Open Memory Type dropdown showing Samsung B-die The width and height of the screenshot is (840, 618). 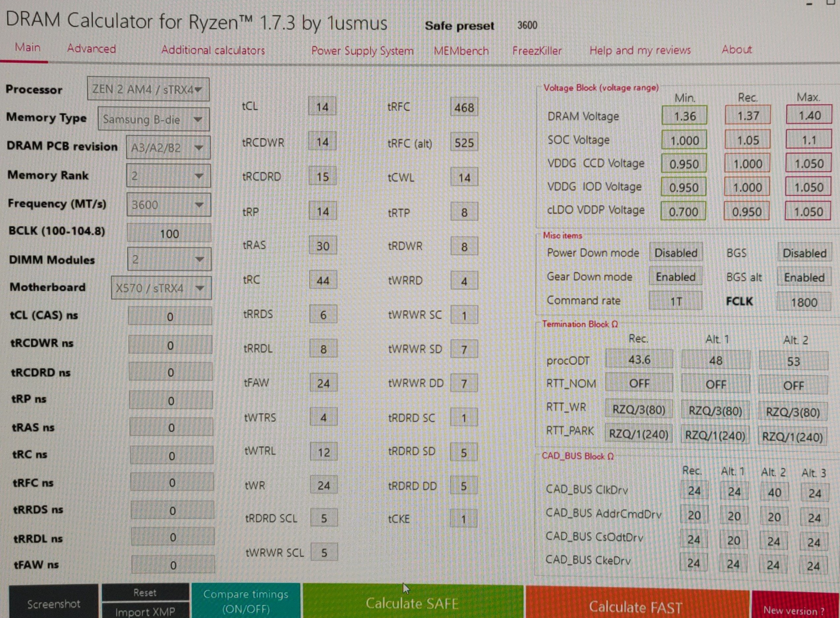point(154,119)
